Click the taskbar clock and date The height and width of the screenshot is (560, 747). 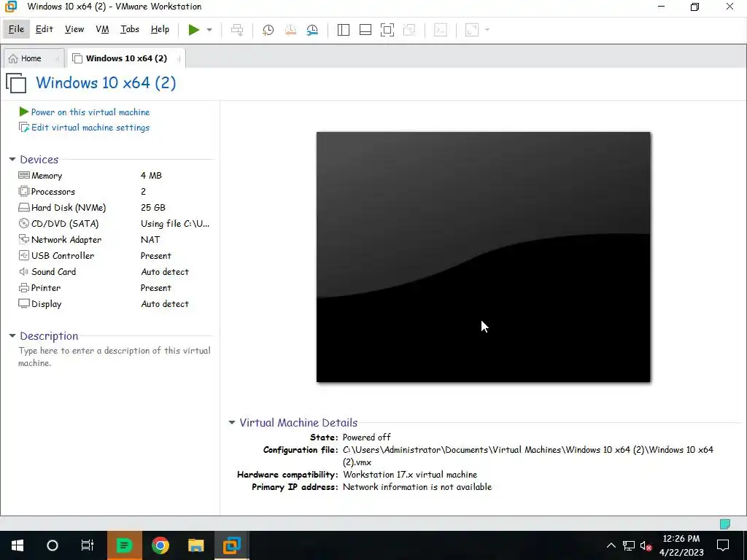[682, 545]
